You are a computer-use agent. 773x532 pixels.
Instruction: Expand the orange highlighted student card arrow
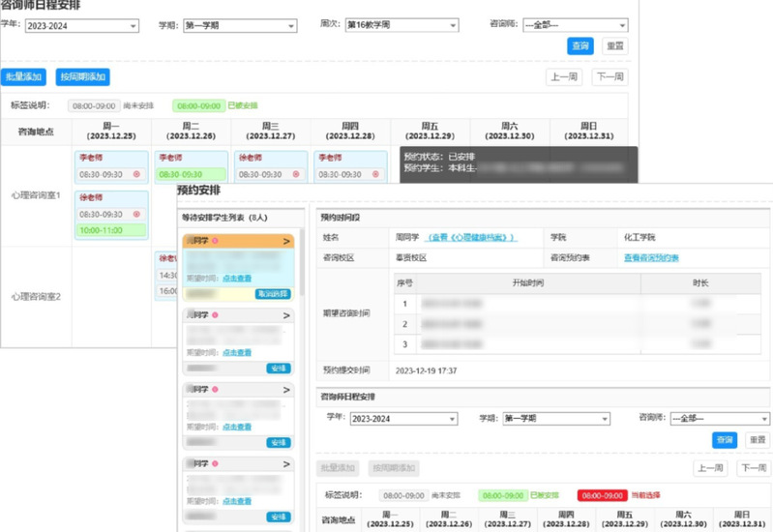coord(286,240)
